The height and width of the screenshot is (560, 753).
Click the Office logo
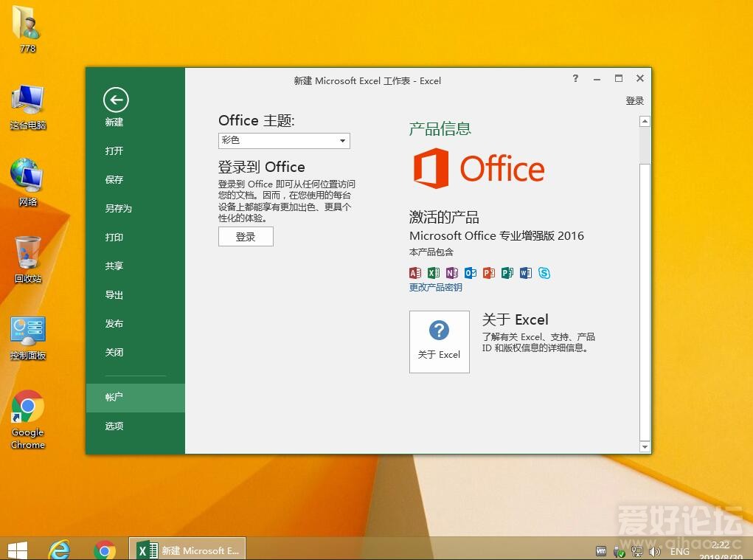(479, 168)
